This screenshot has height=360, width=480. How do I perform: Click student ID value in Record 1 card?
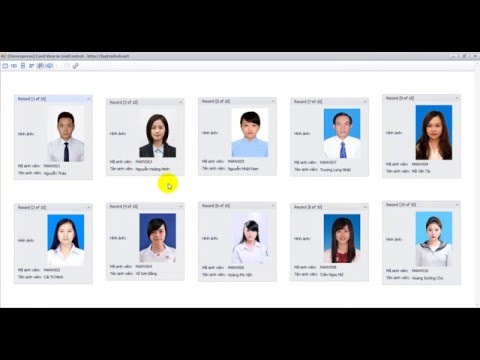click(x=52, y=166)
